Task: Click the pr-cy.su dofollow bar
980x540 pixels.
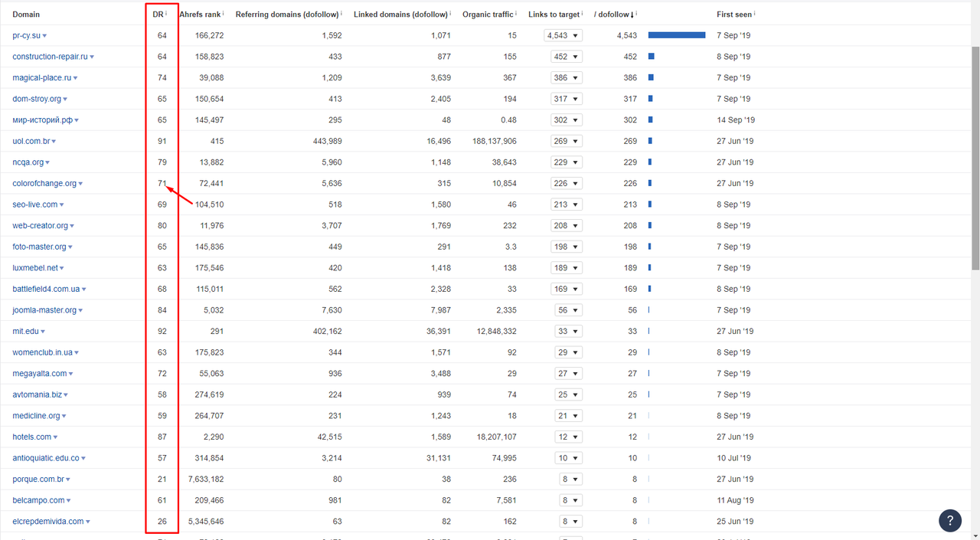Action: click(x=677, y=35)
